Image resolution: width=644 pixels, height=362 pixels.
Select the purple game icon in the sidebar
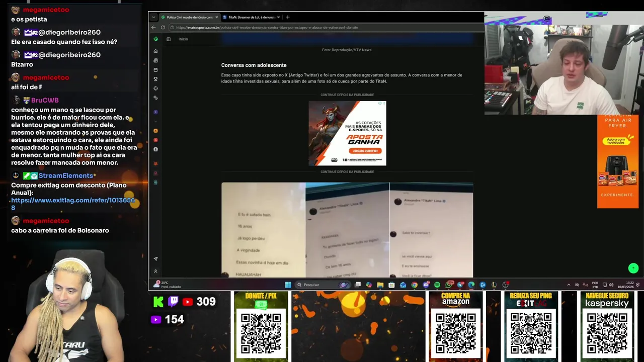[155, 112]
